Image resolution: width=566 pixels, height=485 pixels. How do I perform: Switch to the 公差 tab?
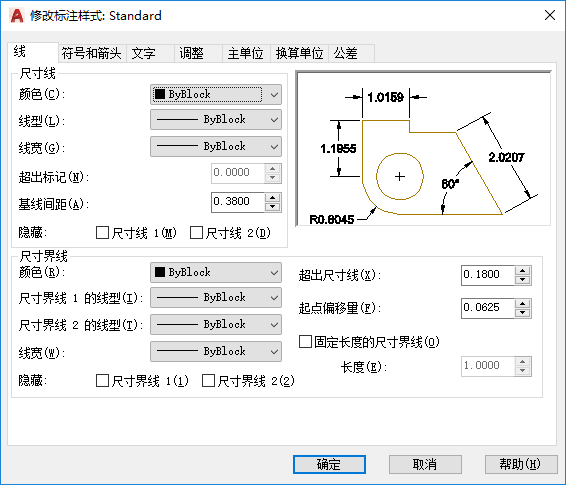tap(351, 53)
